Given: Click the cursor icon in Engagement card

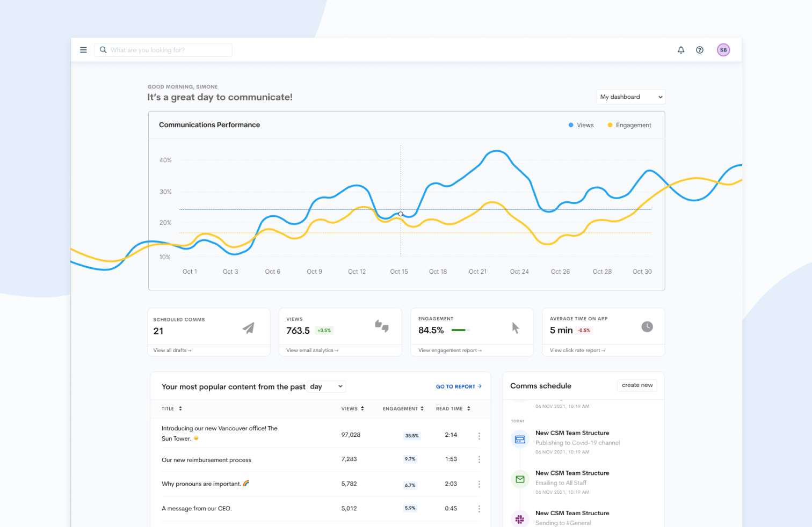Looking at the screenshot, I should coord(516,328).
